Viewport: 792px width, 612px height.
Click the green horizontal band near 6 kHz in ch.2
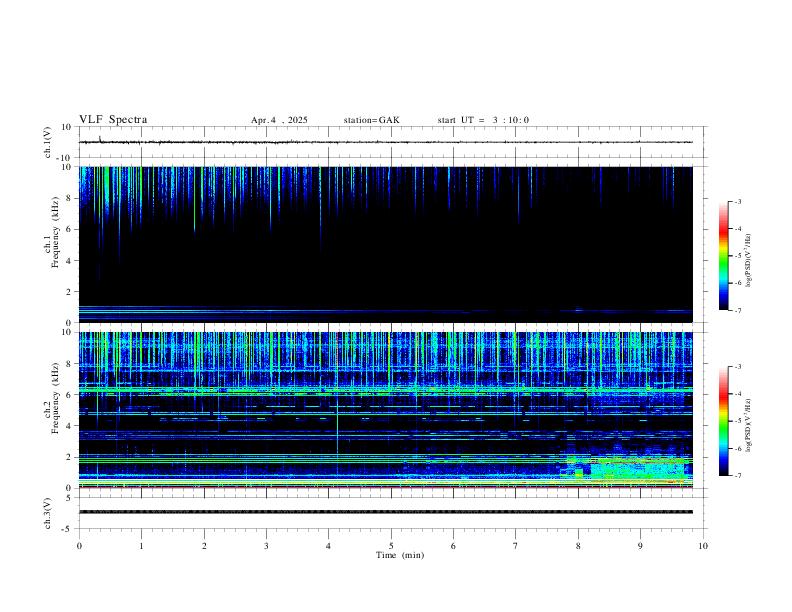click(385, 390)
